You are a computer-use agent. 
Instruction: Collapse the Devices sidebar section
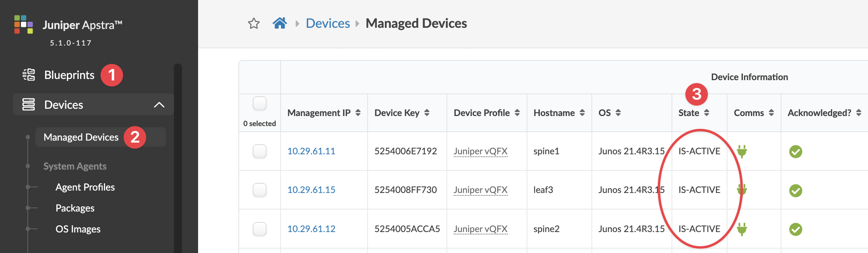159,105
